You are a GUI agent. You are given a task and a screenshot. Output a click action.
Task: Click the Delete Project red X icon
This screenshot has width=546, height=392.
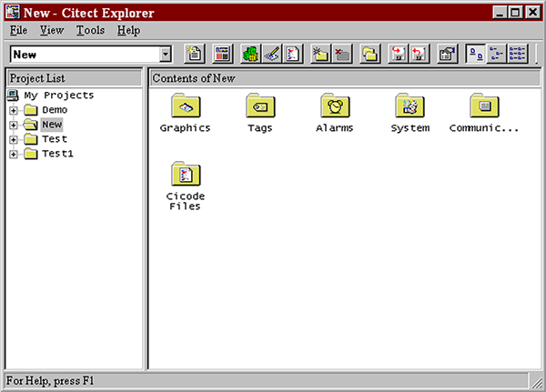tap(342, 54)
